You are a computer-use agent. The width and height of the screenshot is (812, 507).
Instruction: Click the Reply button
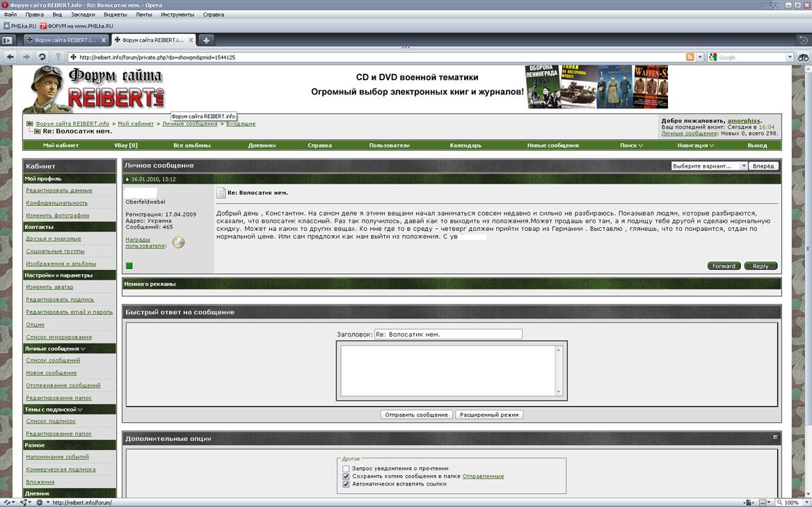(x=761, y=266)
